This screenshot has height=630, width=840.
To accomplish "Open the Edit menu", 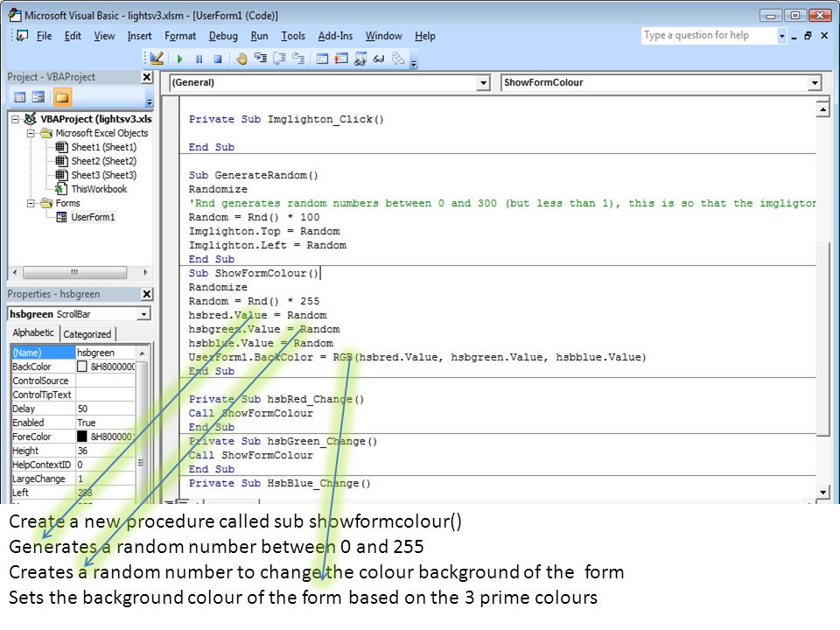I will tap(73, 36).
